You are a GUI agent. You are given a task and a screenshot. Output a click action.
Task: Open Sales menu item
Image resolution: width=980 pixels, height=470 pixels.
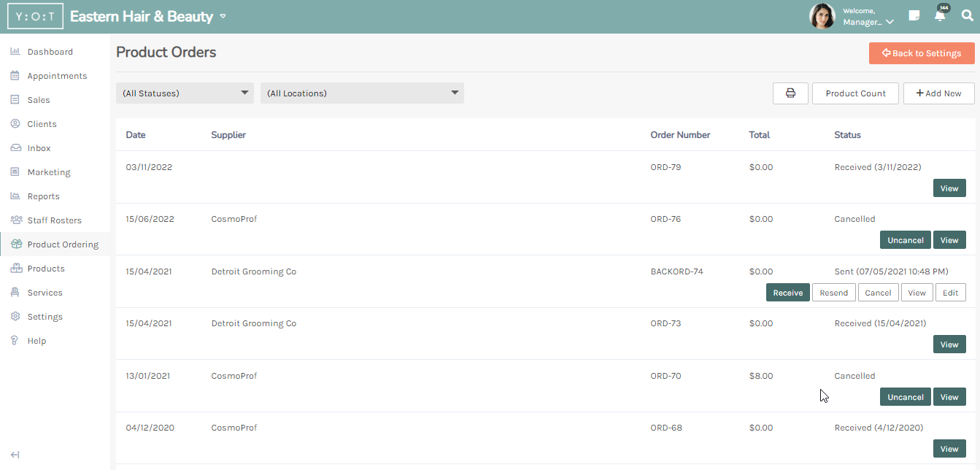coord(39,100)
